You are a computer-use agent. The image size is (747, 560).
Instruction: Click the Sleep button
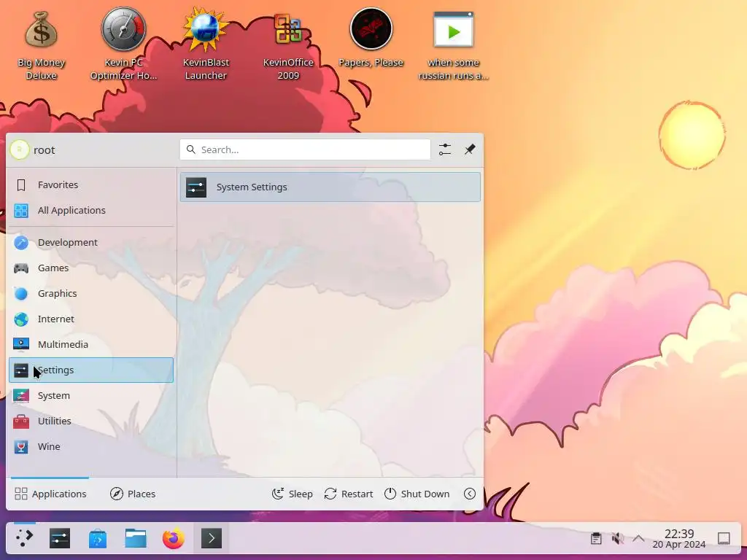click(x=292, y=494)
